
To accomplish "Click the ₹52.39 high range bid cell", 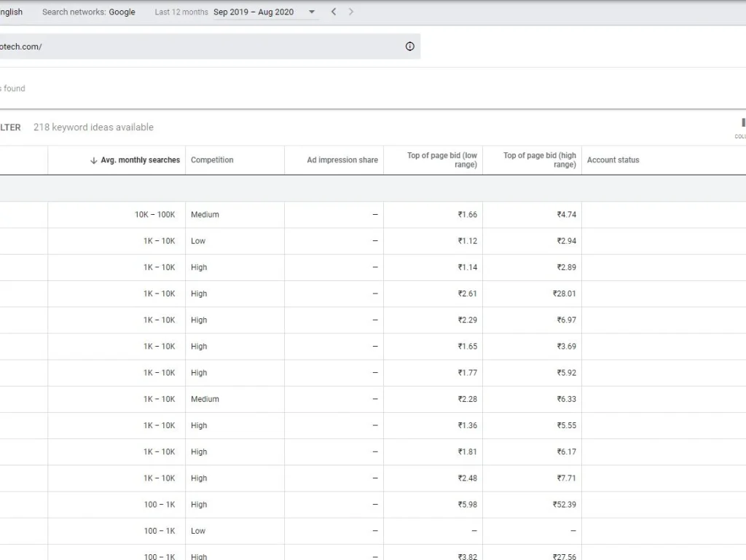I will click(564, 505).
